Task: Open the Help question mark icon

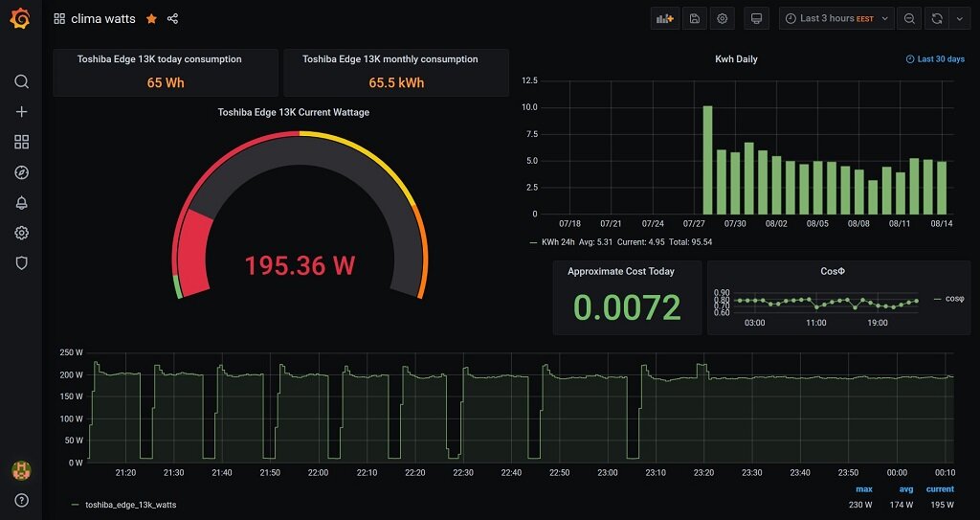Action: (x=21, y=500)
